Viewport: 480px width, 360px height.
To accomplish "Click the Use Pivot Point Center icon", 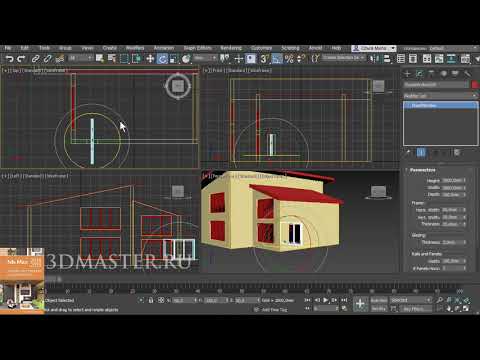I will pos(225,59).
